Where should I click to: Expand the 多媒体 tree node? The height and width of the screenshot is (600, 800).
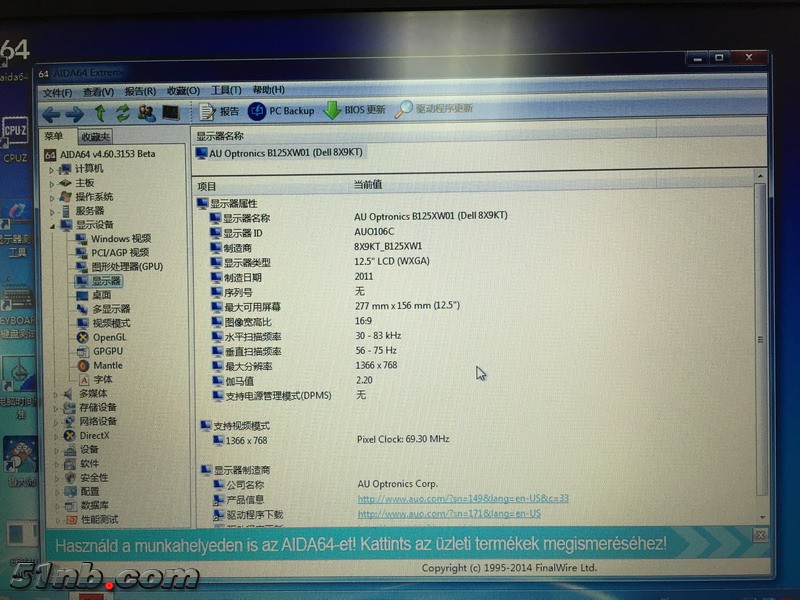[55, 393]
